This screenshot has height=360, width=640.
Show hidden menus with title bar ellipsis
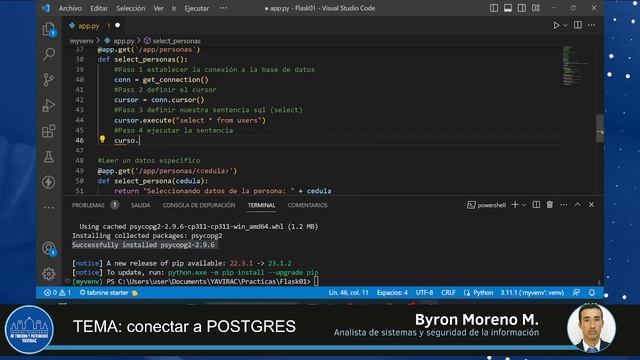tap(223, 8)
